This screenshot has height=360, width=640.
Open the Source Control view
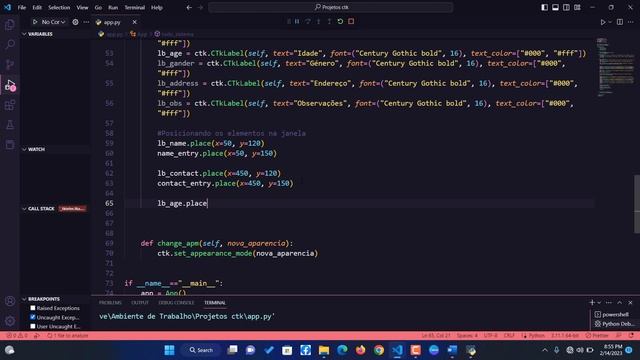[10, 64]
